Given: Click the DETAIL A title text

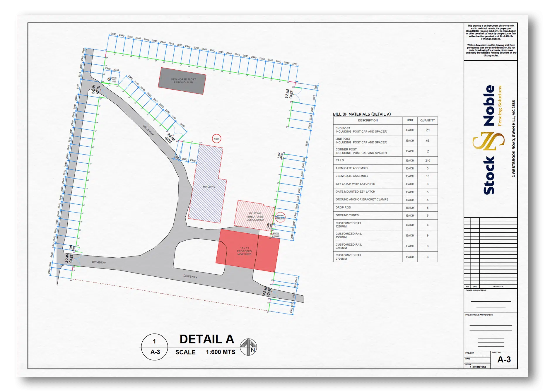Looking at the screenshot, I should click(206, 339).
